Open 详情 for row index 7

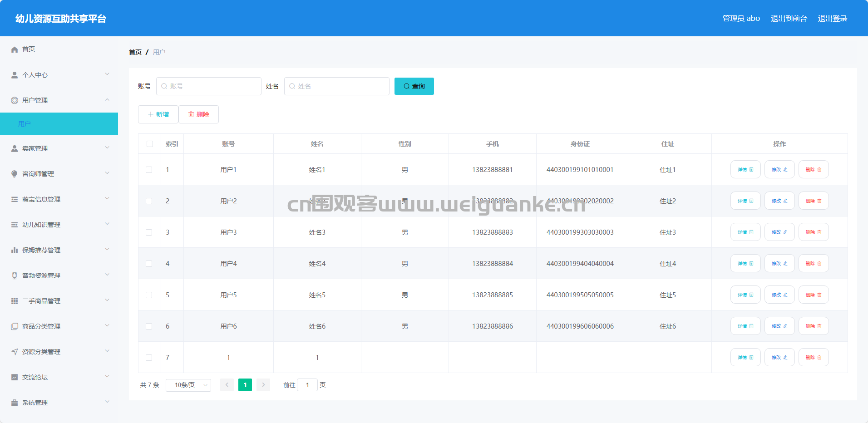pyautogui.click(x=745, y=357)
